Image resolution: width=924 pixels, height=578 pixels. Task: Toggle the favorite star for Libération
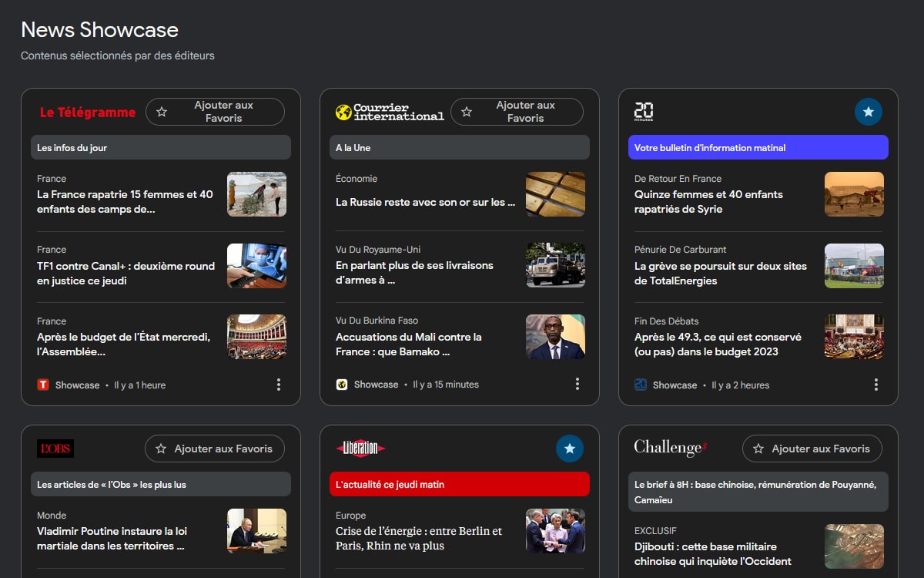[x=570, y=448]
